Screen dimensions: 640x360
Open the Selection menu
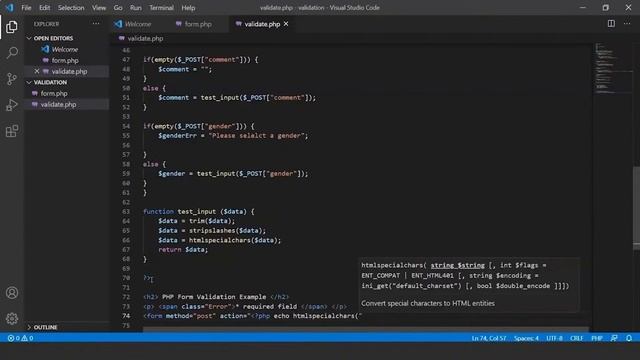71,8
